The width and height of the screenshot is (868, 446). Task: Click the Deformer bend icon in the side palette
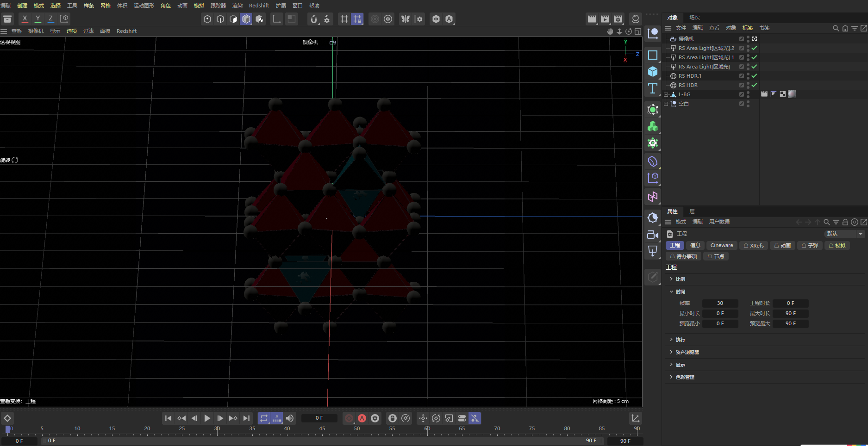click(x=653, y=161)
